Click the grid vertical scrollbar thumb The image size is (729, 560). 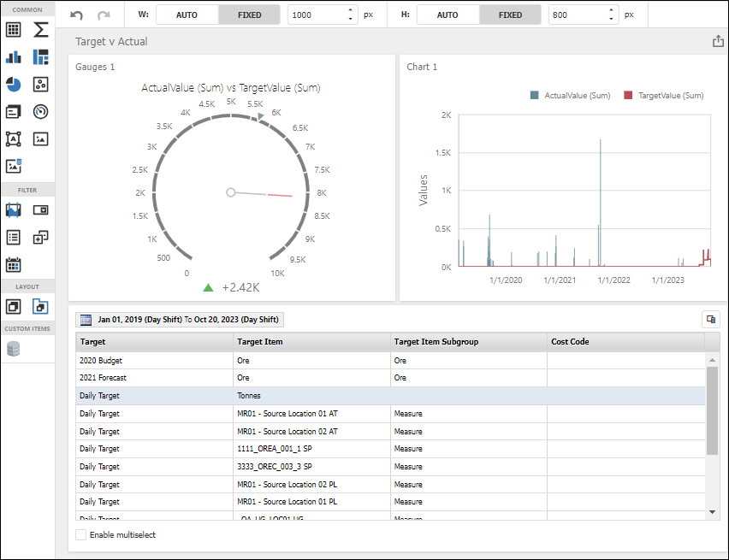pyautogui.click(x=712, y=411)
